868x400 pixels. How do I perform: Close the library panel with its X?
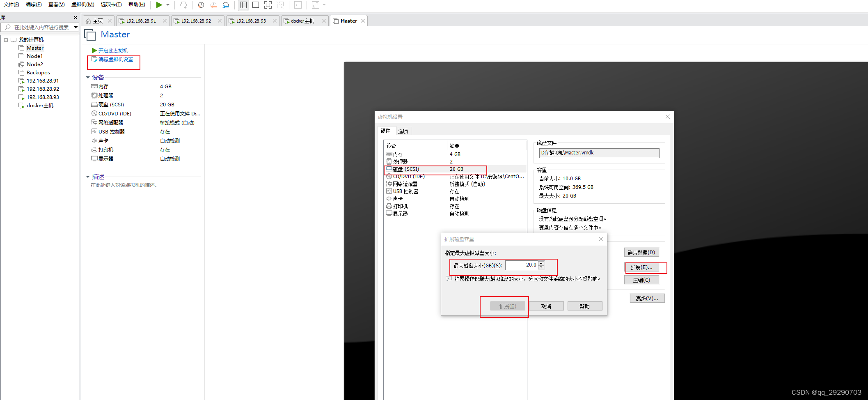click(76, 17)
